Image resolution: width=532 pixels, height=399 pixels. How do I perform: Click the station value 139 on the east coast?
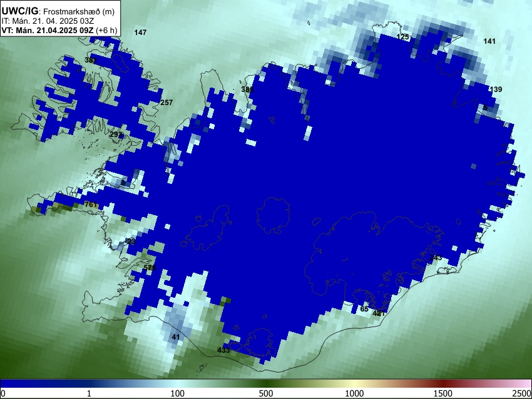[496, 89]
